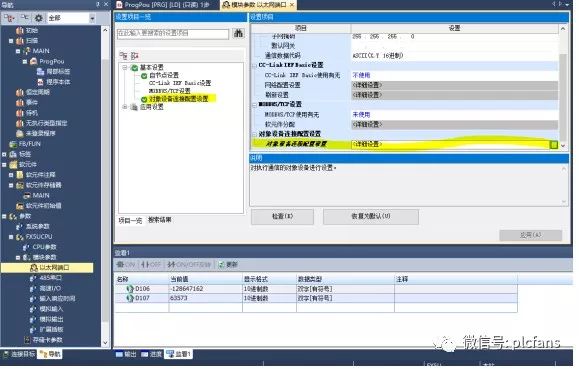Collapse the 基本设置 tree node
This screenshot has height=369, width=579.
[x=125, y=67]
